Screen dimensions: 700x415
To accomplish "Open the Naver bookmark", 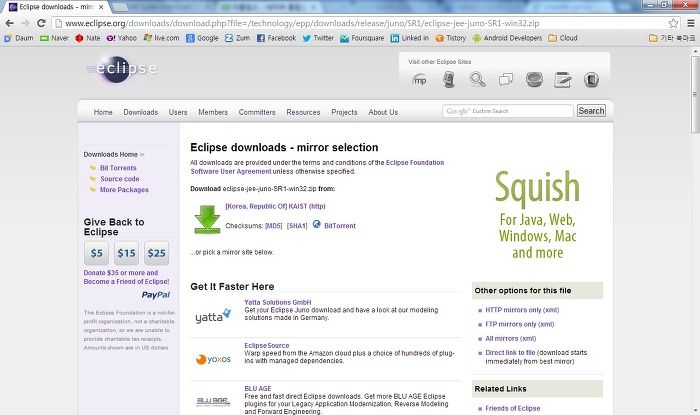I will [54, 38].
